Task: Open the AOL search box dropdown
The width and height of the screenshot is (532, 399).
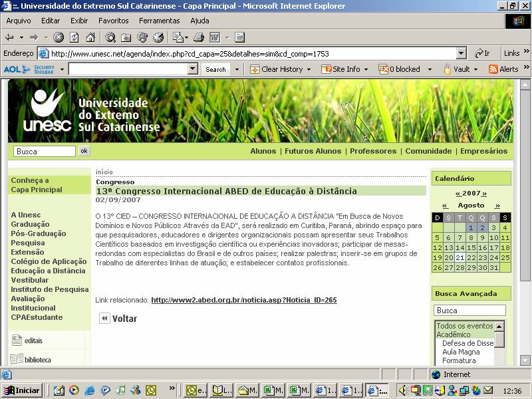Action: 193,69
